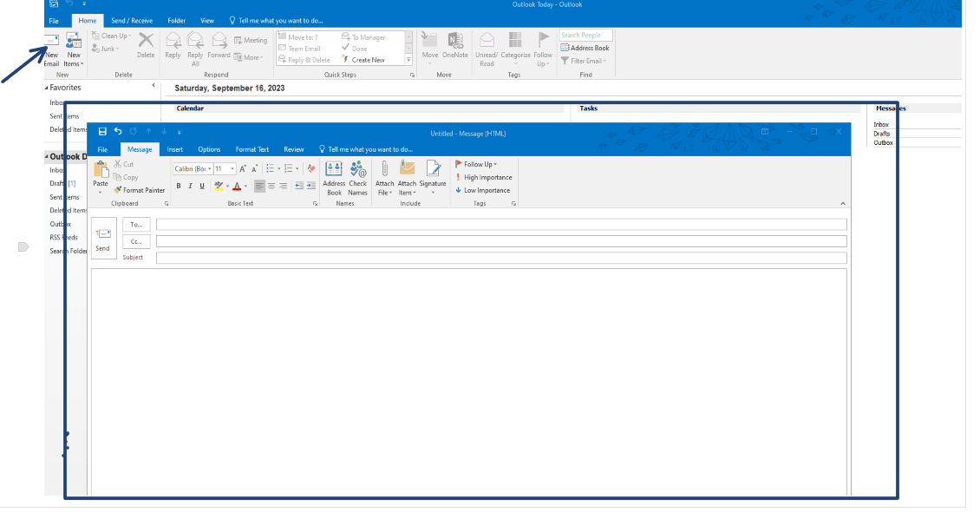
Task: Open the Clean Up dropdown
Action: click(113, 36)
